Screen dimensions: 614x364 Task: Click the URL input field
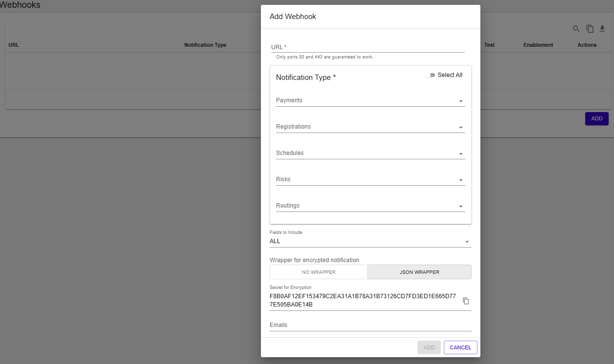[x=368, y=47]
